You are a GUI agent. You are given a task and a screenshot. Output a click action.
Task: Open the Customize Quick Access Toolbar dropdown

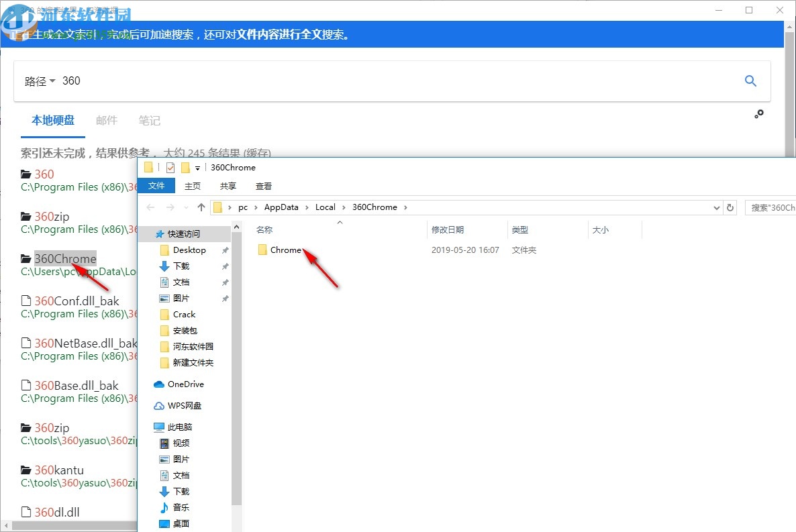click(x=197, y=168)
